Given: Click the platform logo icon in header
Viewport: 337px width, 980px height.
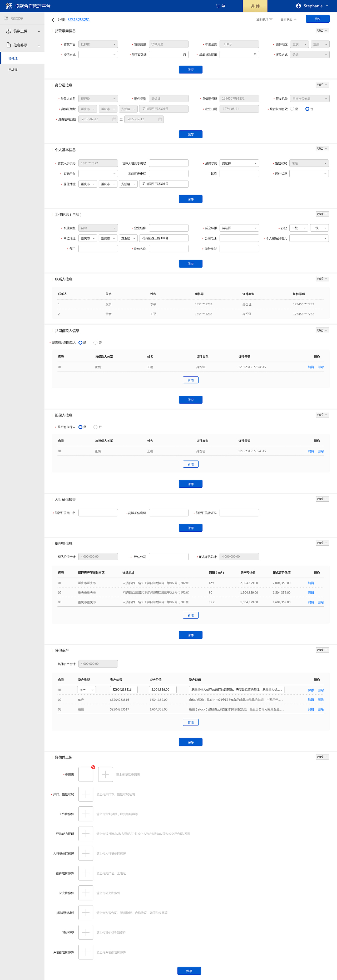Looking at the screenshot, I should (x=9, y=6).
